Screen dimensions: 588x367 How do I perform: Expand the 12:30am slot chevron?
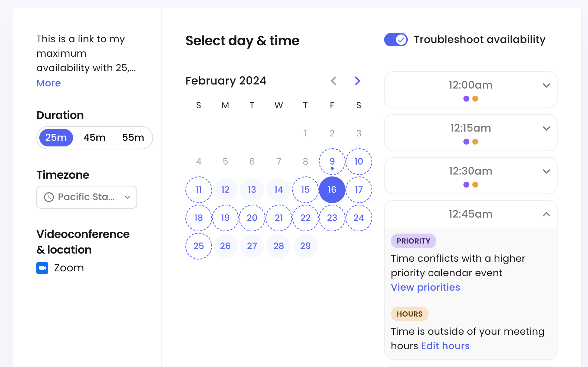click(546, 171)
